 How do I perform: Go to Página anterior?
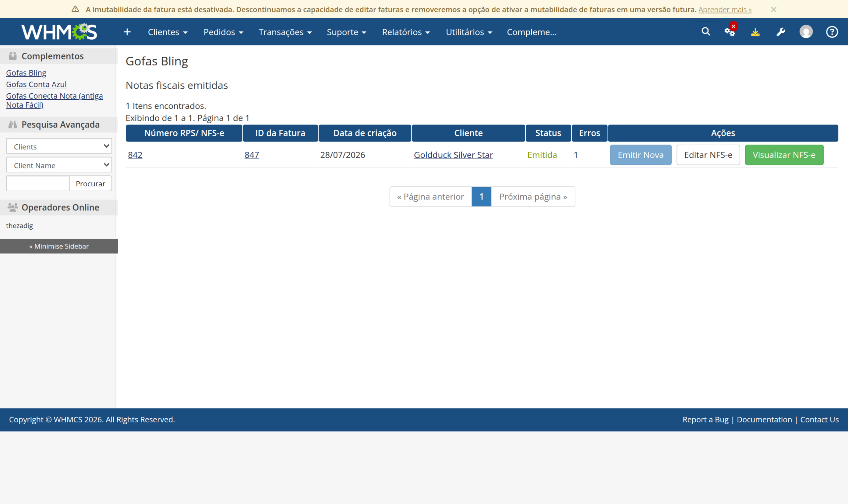430,197
